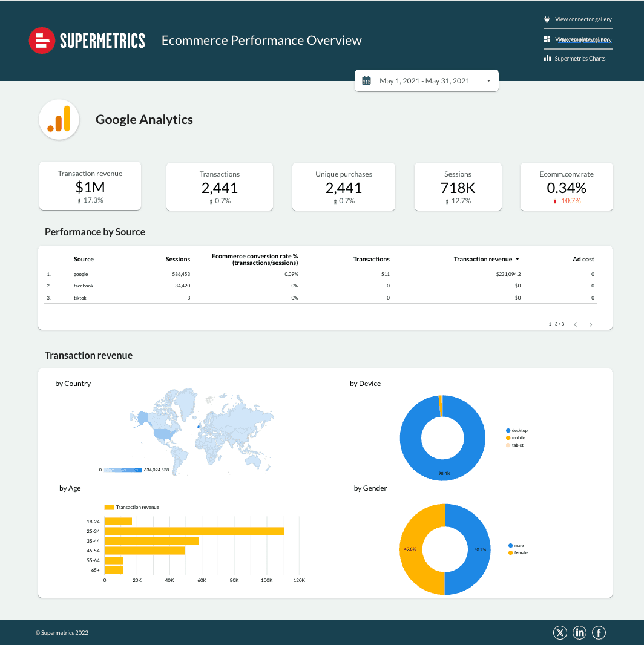Screen dimensions: 644x645
Task: Open Supermetrics Charts link
Action: 580,59
